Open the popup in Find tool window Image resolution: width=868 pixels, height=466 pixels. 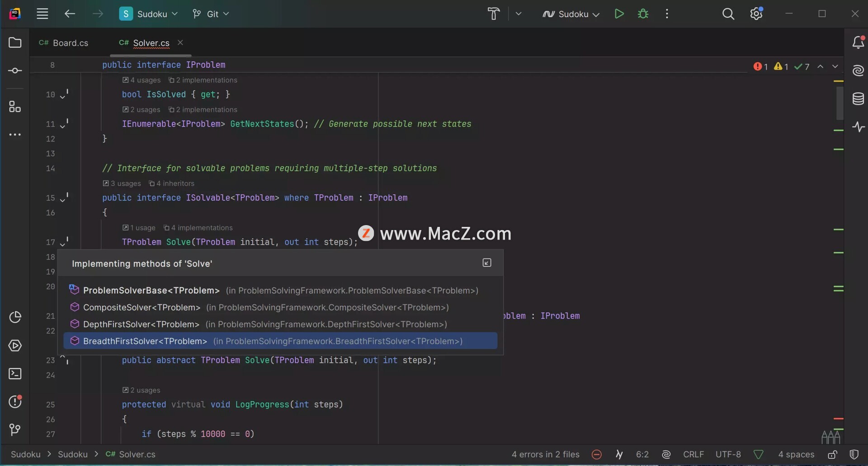(x=487, y=263)
